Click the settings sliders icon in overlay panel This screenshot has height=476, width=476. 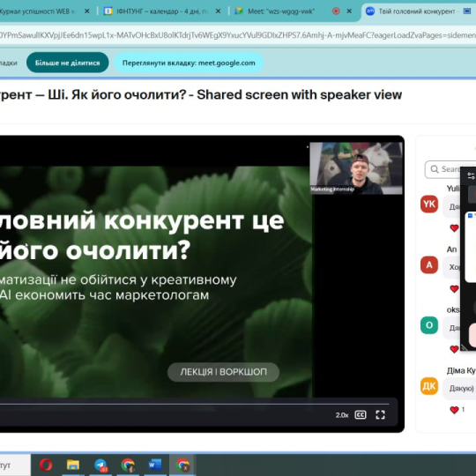pos(471,175)
